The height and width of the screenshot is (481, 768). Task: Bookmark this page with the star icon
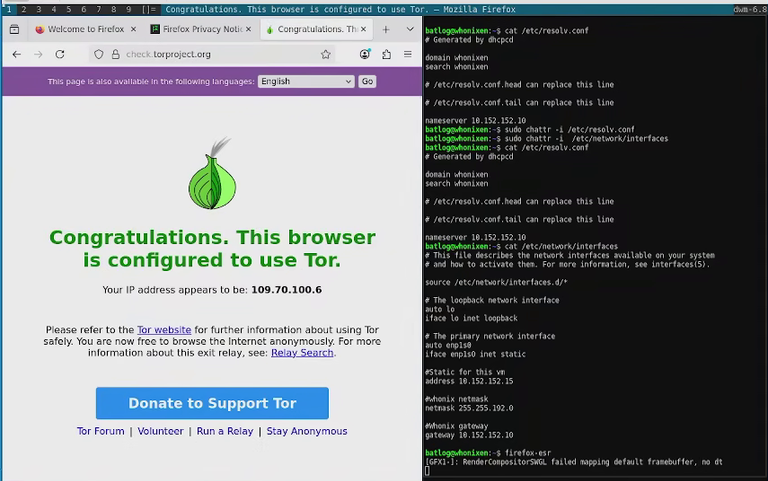click(x=326, y=54)
